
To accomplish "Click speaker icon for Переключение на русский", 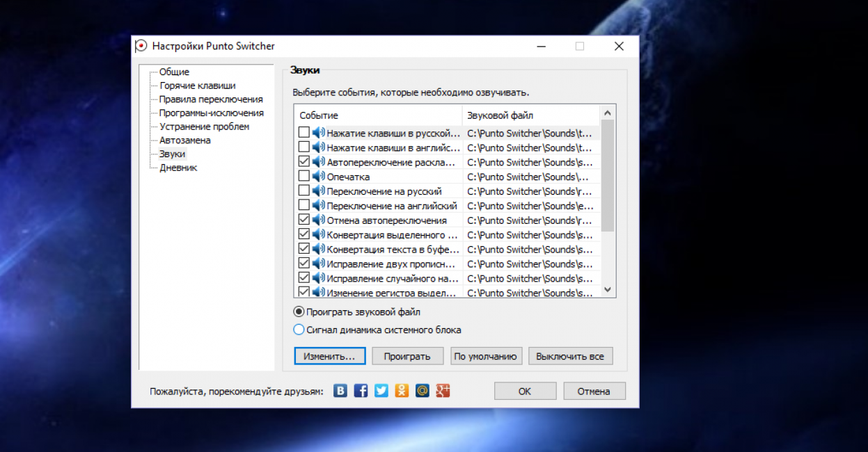I will pyautogui.click(x=319, y=191).
